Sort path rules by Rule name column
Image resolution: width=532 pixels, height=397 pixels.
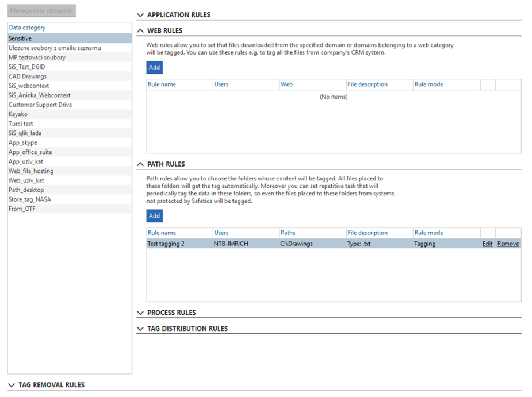pos(162,233)
